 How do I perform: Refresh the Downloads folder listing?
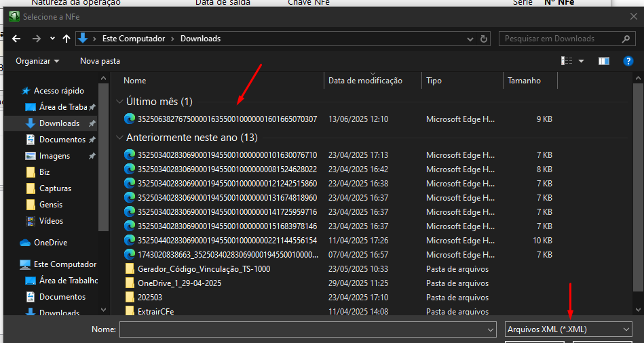tap(484, 39)
